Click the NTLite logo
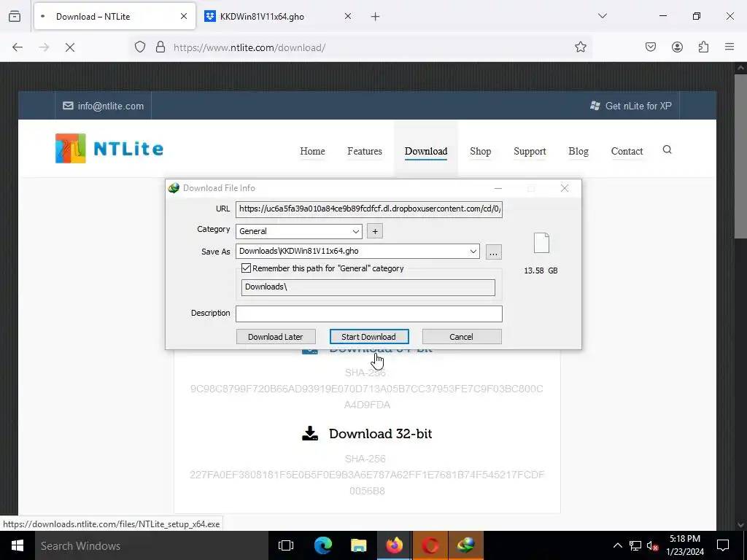The image size is (747, 560). [109, 149]
